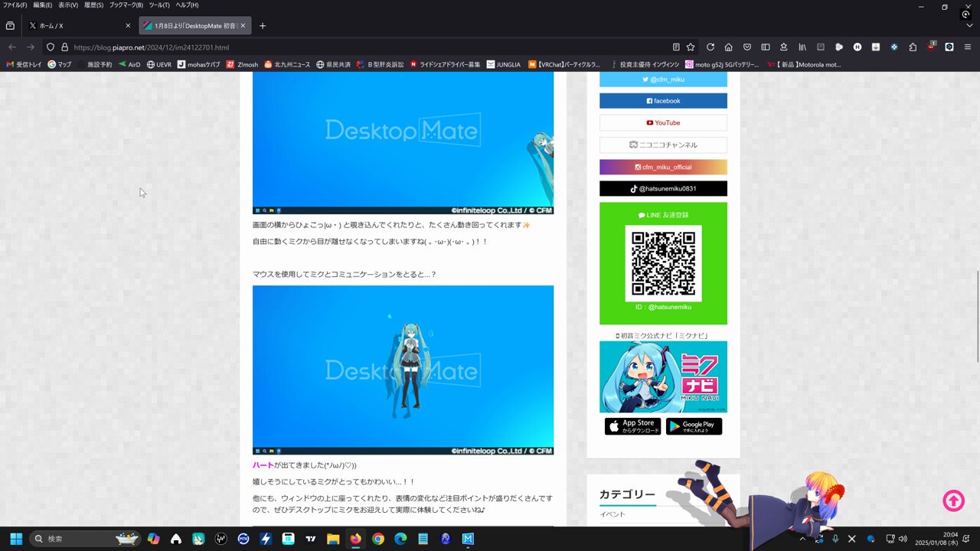This screenshot has height=551, width=980.
Task: Toggle reader view icon in address bar
Action: click(x=675, y=47)
